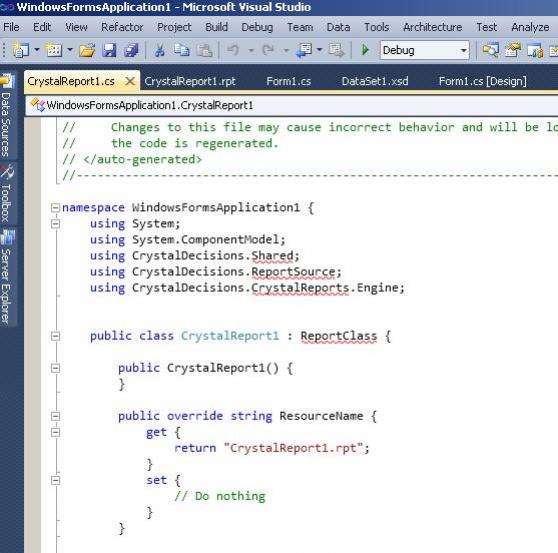Click the Undo arrow icon

233,50
